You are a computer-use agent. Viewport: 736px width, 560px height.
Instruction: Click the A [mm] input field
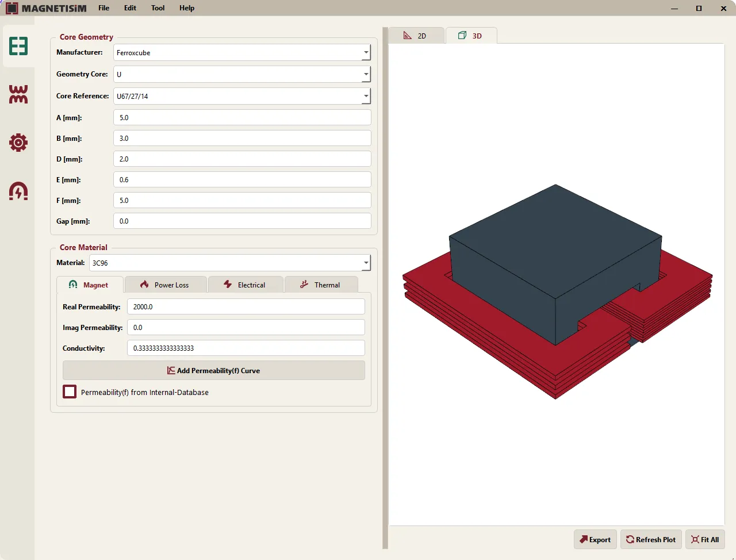(x=242, y=117)
